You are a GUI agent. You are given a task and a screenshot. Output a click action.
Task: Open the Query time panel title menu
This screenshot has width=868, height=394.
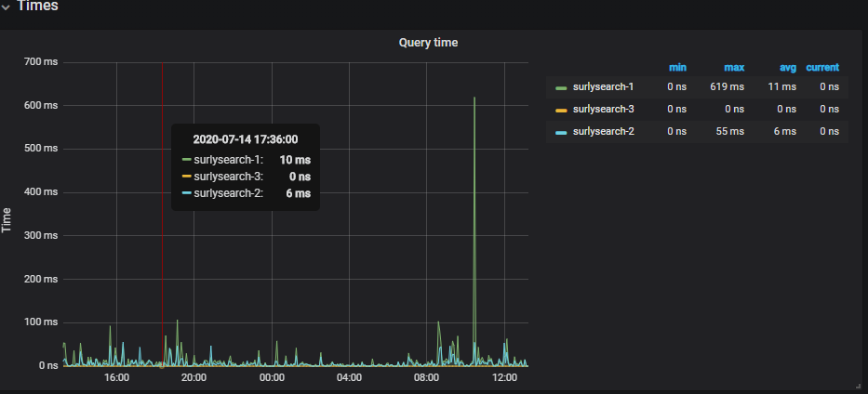coord(428,43)
